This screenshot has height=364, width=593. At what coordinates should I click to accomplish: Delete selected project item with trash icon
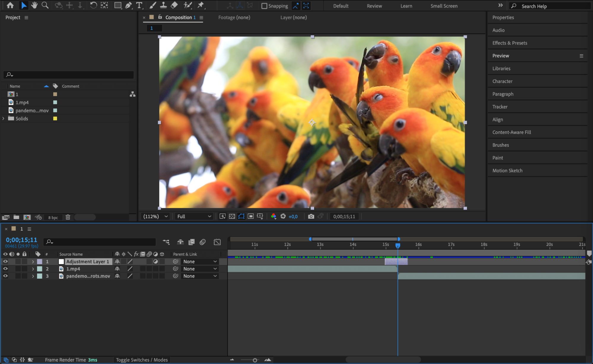(68, 217)
